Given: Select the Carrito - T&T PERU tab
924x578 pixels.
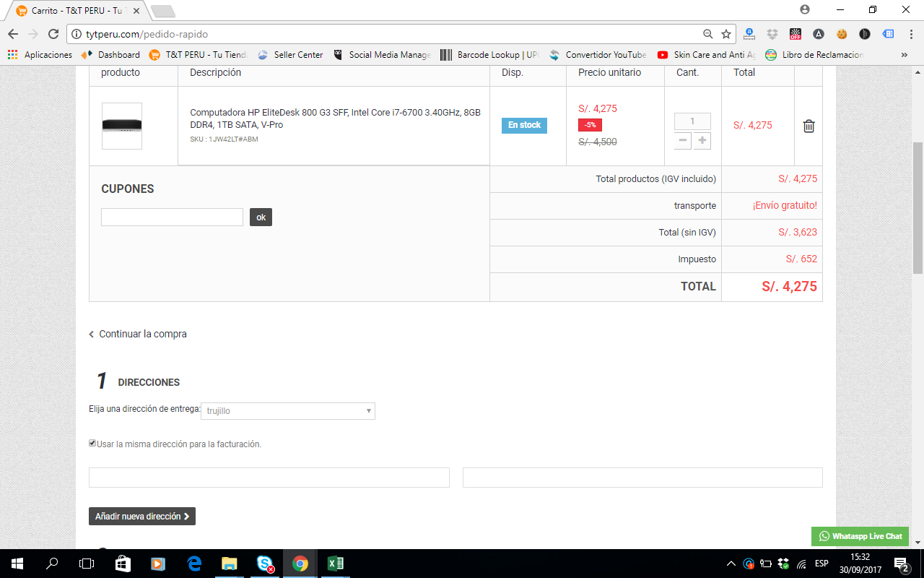Looking at the screenshot, I should coord(78,11).
